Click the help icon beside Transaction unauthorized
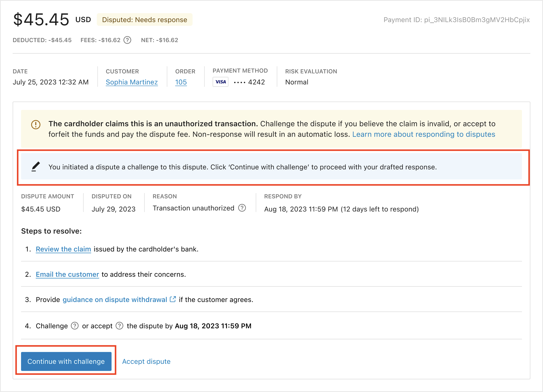 coord(242,208)
